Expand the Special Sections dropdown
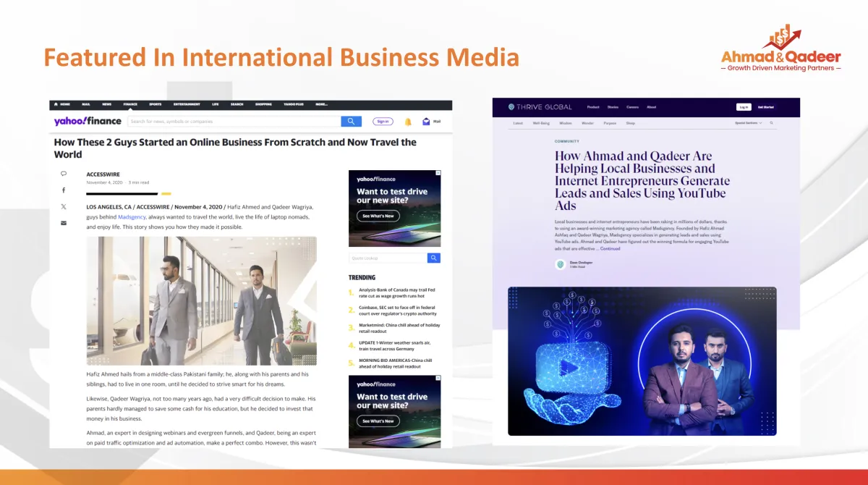 point(750,123)
